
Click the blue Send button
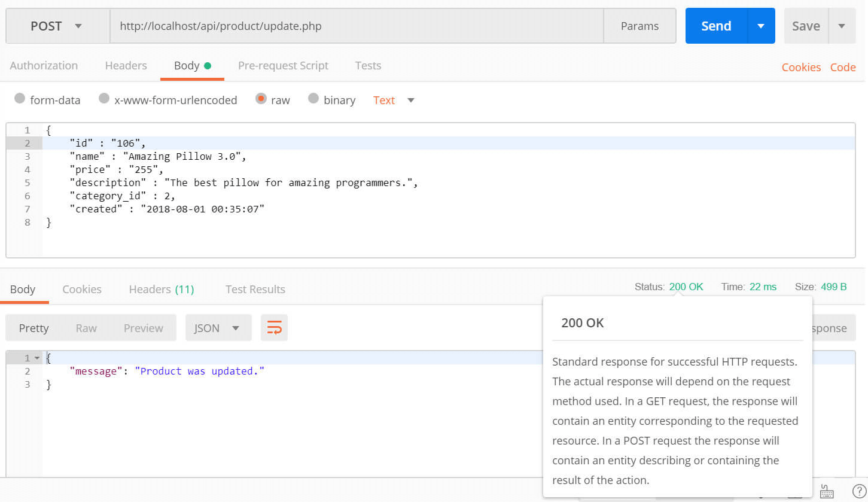[716, 26]
